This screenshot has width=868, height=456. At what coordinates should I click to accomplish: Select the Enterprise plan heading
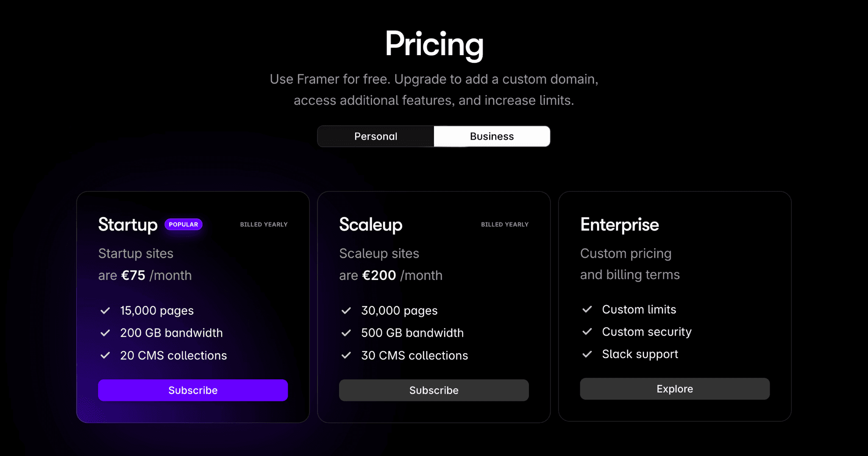tap(619, 224)
